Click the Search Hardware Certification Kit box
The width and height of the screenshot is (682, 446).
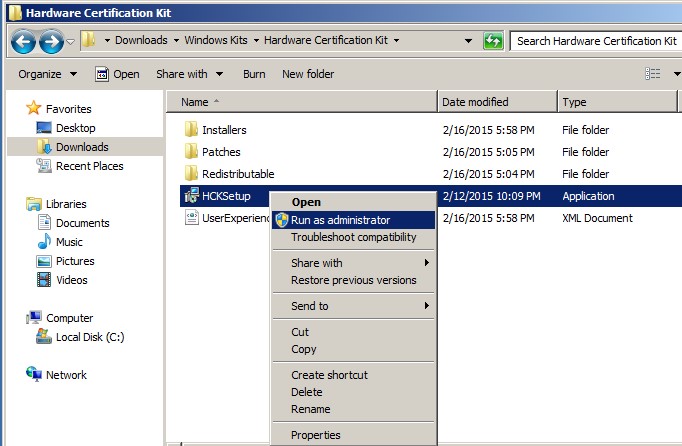click(x=595, y=41)
